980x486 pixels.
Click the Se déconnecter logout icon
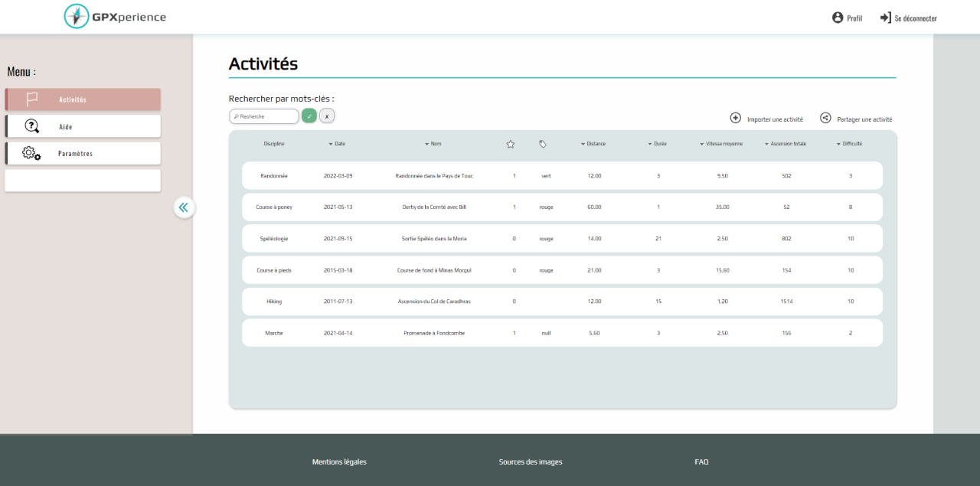tap(884, 17)
